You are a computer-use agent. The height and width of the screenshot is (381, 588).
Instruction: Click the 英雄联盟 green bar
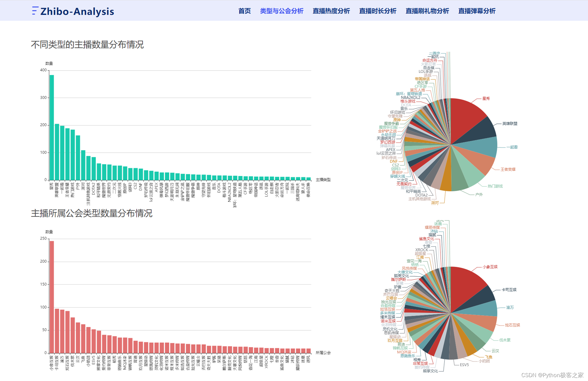pos(57,152)
